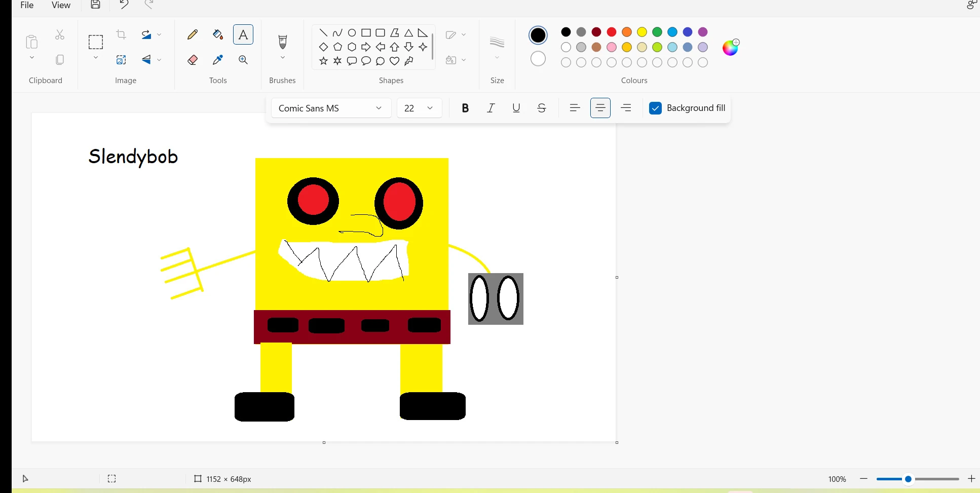Toggle Strikethrough text formatting
The image size is (980, 493).
542,108
